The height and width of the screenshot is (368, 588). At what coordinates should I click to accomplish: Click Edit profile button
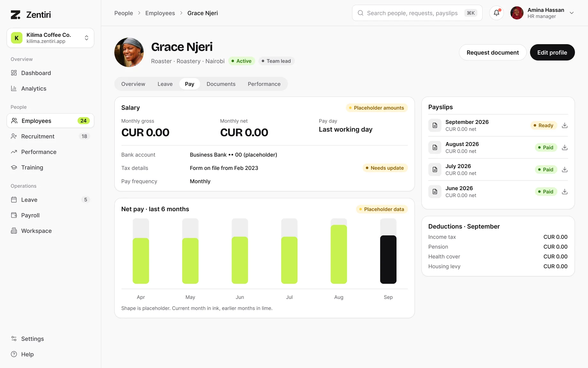click(552, 52)
